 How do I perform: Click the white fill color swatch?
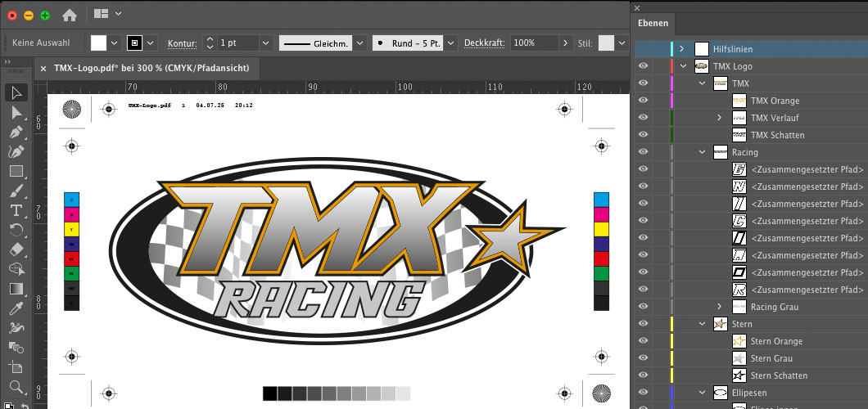[x=98, y=43]
